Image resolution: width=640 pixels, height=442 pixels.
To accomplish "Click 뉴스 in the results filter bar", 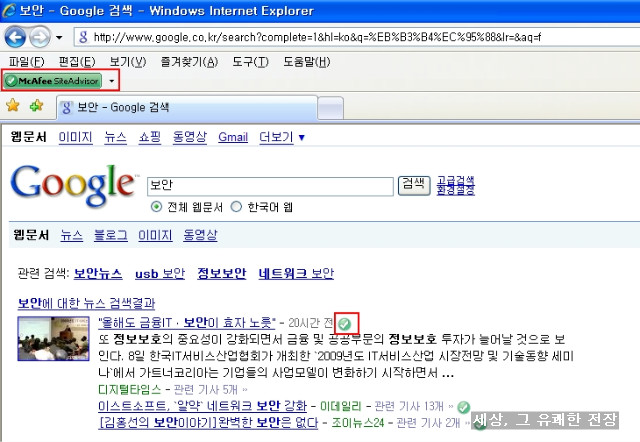I will pos(71,235).
